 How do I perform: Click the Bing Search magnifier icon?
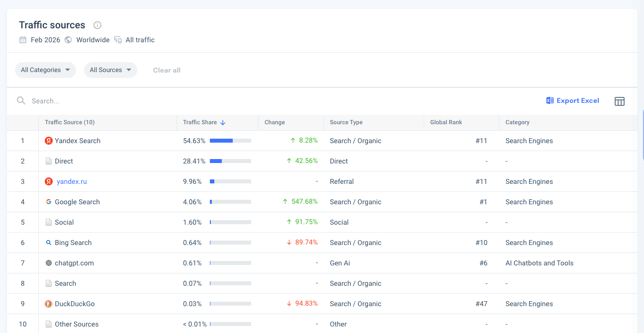click(49, 243)
